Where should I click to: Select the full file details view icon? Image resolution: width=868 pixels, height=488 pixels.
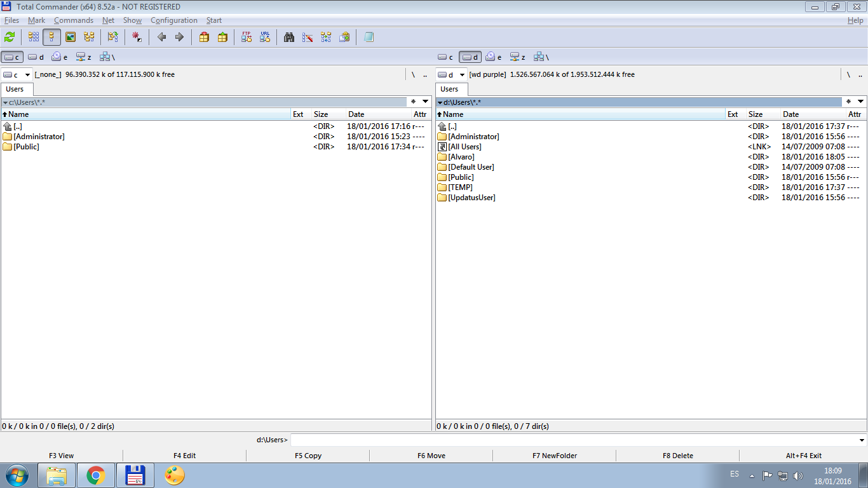(x=52, y=37)
